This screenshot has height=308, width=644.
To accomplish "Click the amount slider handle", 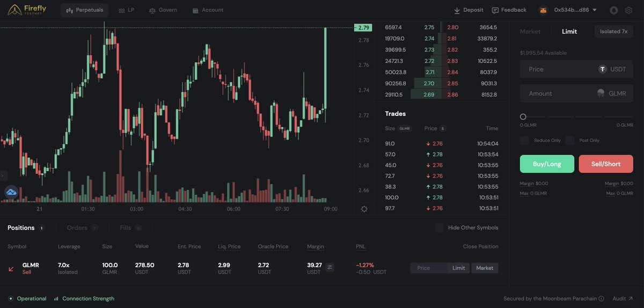I will [523, 116].
